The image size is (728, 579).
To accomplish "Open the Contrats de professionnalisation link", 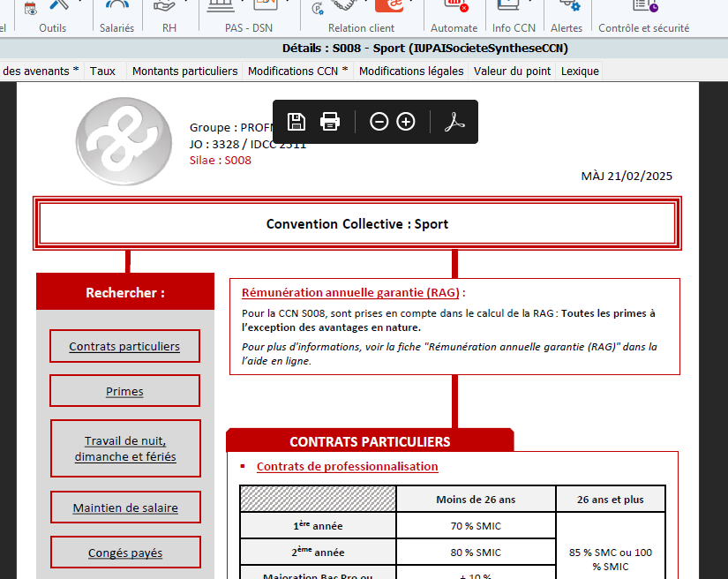I will point(348,466).
